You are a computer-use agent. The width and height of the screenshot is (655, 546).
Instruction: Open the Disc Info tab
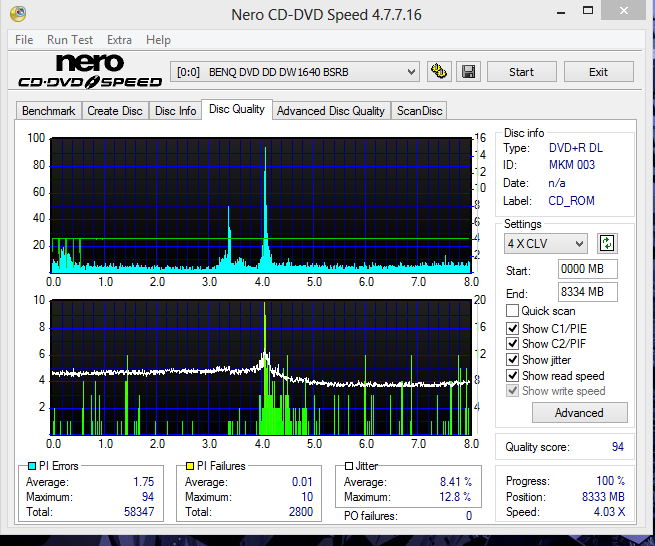pos(175,111)
